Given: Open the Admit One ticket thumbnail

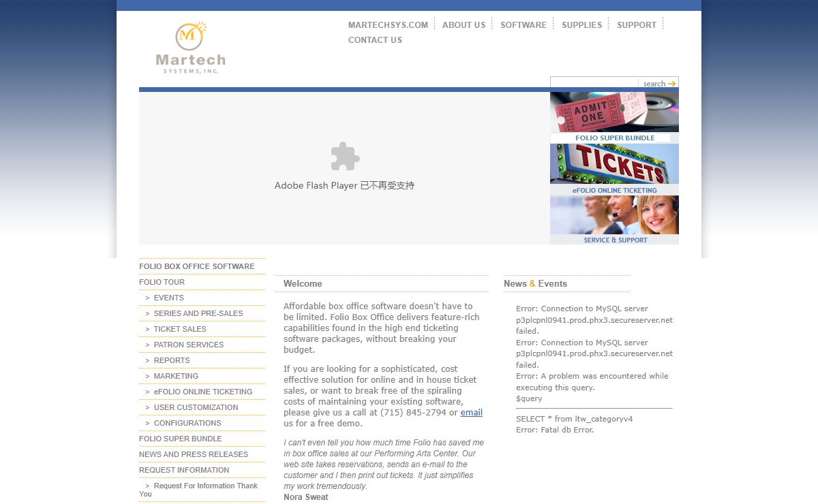Looking at the screenshot, I should [614, 112].
